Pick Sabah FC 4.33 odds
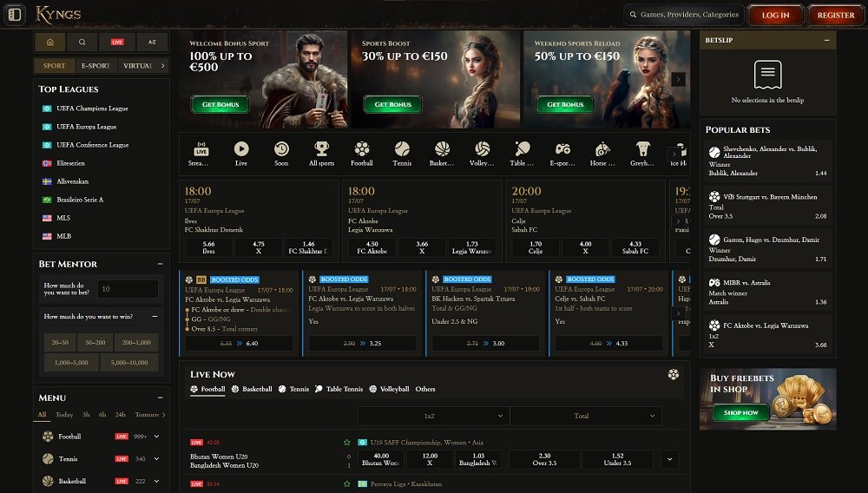Image resolution: width=868 pixels, height=493 pixels. [x=635, y=247]
